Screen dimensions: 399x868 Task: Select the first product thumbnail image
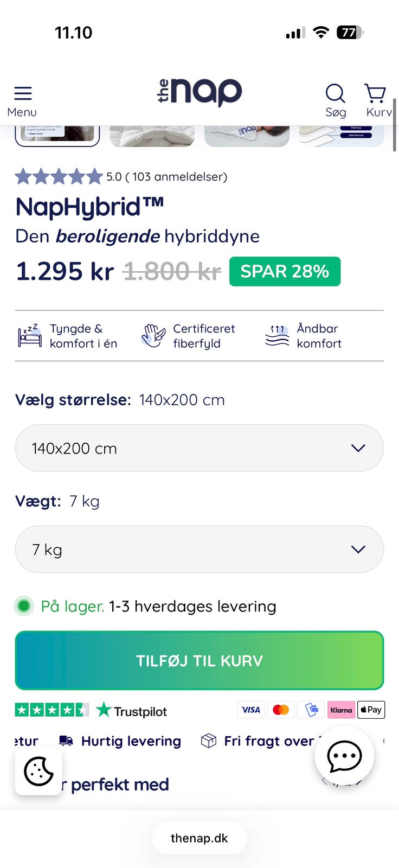57,135
